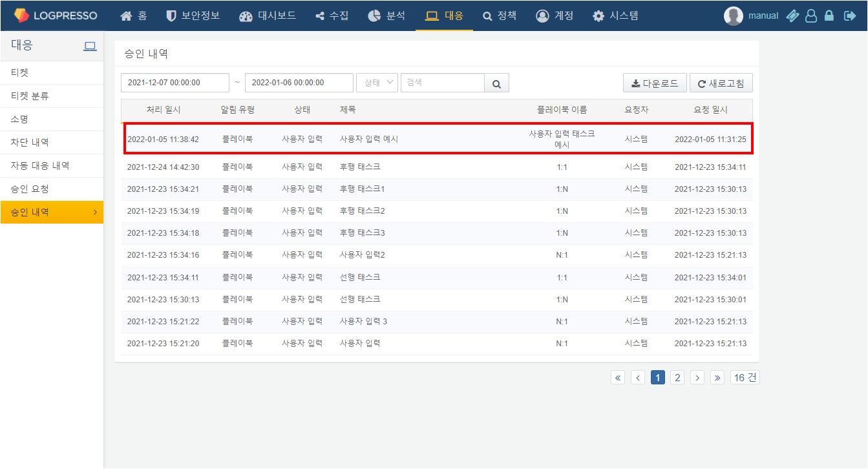Image resolution: width=868 pixels, height=469 pixels.
Task: Open the 홈 menu
Action: point(134,16)
